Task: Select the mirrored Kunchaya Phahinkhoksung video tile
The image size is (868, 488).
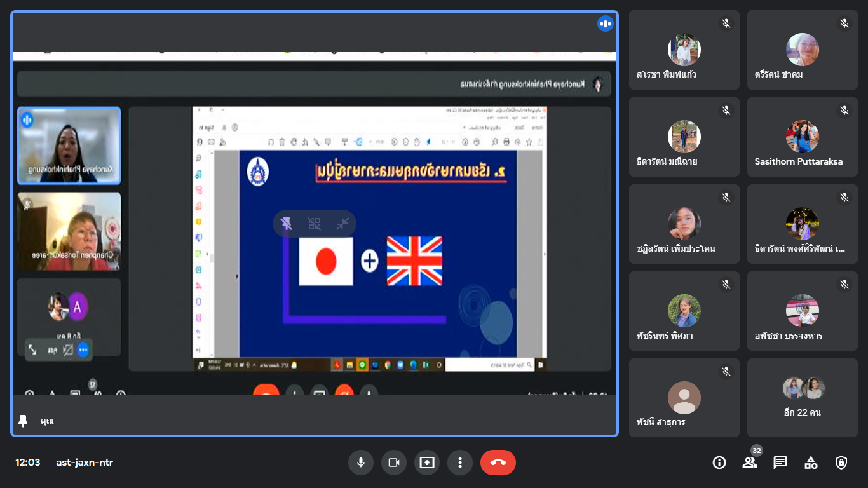Action: [69, 145]
